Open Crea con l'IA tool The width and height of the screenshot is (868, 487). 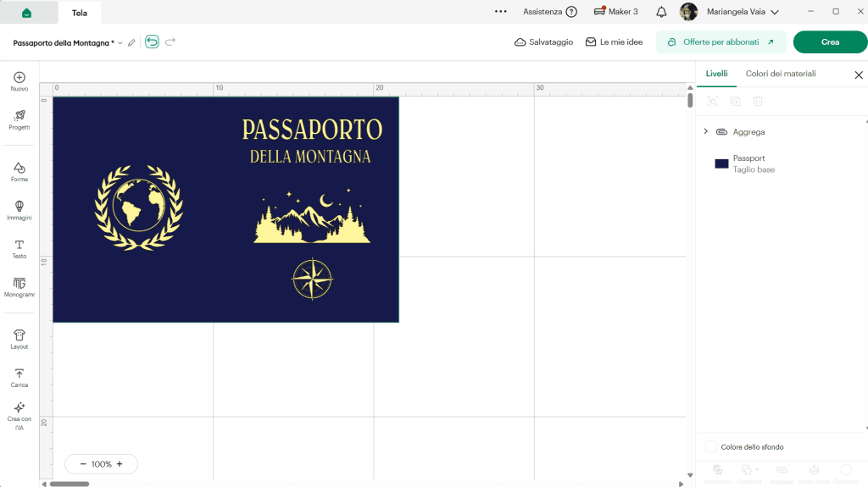(x=19, y=416)
